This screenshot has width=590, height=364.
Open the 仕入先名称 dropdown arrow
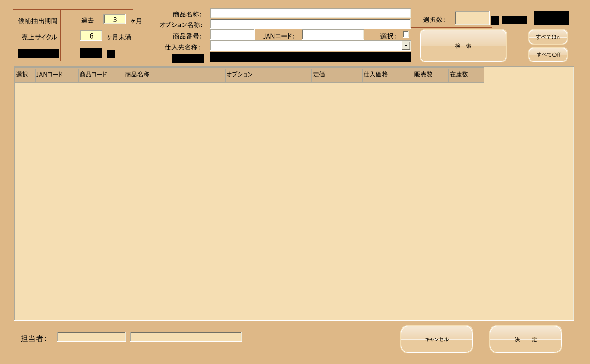tap(406, 46)
